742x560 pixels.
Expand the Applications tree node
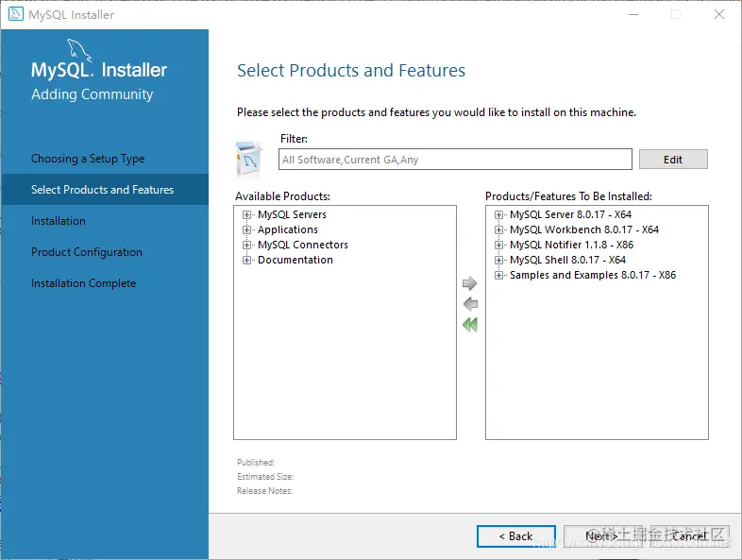click(246, 230)
